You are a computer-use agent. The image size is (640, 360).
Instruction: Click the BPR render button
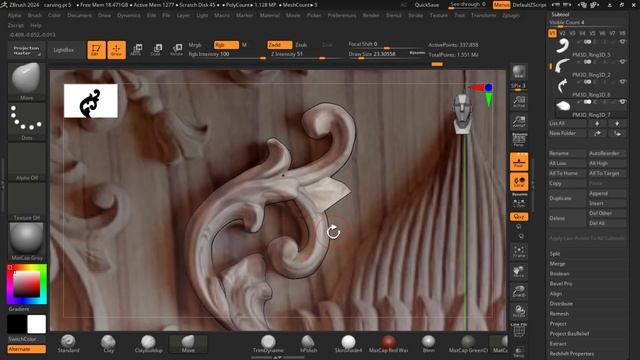tap(519, 72)
